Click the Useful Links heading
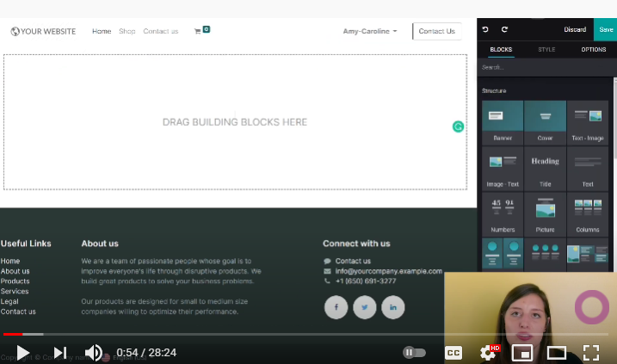Viewport: 617px width, 364px height. point(26,244)
